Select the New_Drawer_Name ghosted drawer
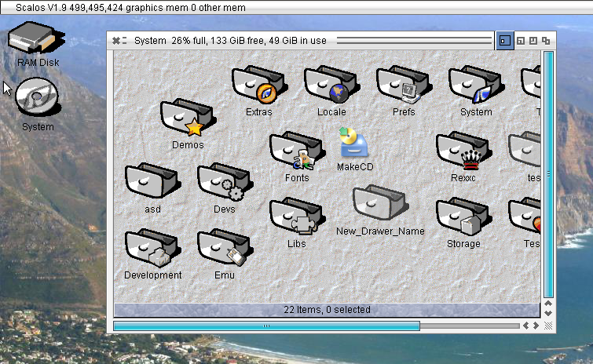 [379, 206]
